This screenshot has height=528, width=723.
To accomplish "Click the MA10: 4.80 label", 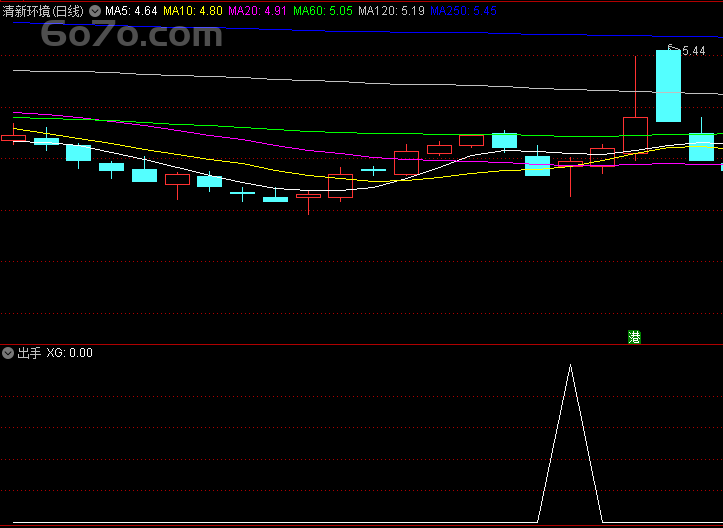I will pos(193,11).
